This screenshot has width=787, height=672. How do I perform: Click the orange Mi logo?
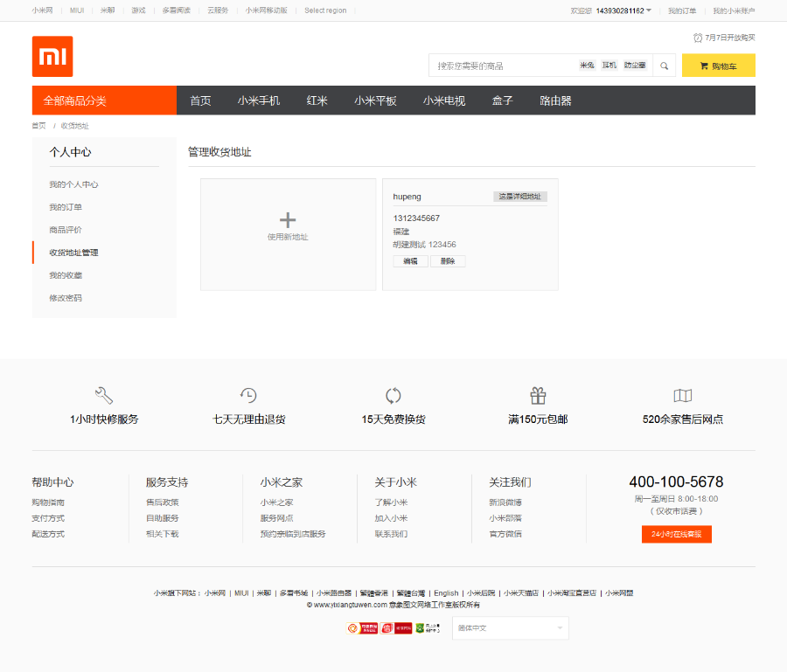click(x=54, y=57)
